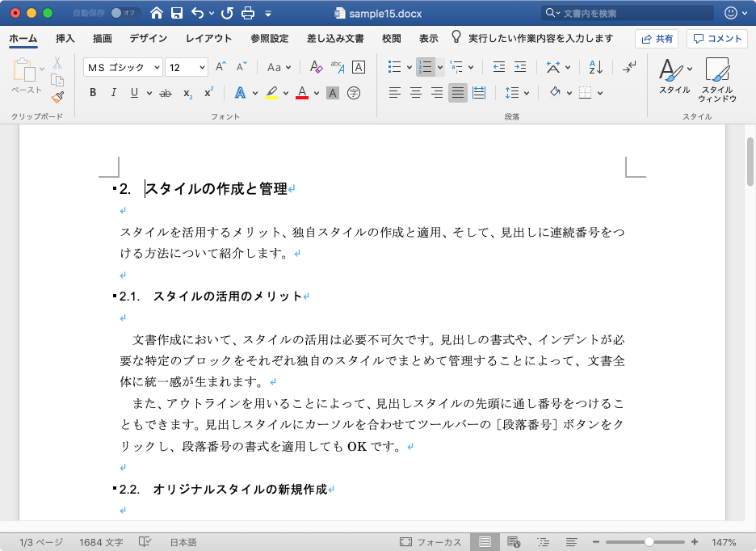Screen dimensions: 756x551
Task: Toggle justify alignment
Action: 458,93
